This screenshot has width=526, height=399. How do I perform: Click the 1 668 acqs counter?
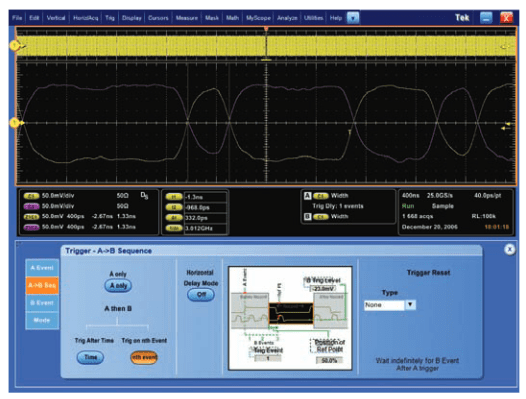click(417, 216)
